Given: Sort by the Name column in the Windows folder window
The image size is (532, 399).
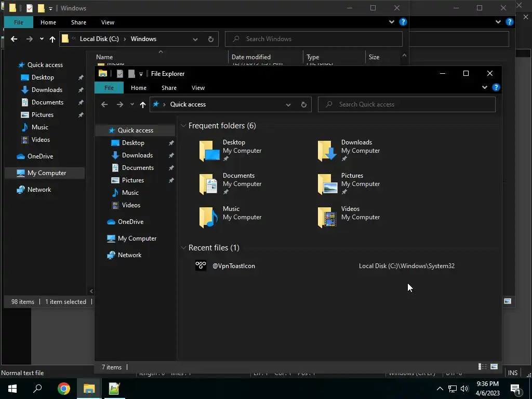Looking at the screenshot, I should (x=104, y=57).
